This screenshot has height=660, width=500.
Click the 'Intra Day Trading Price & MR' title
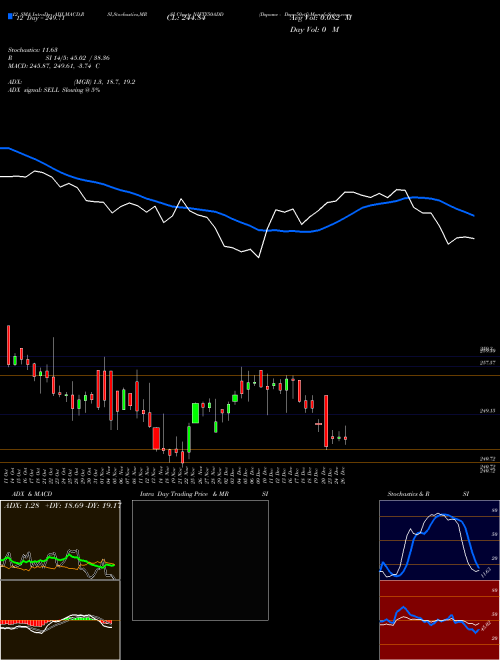pos(184,494)
